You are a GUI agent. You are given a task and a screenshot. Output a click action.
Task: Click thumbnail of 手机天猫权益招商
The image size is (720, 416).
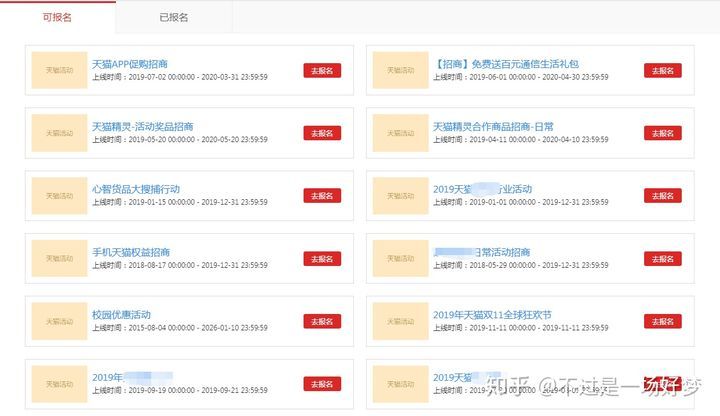point(59,259)
